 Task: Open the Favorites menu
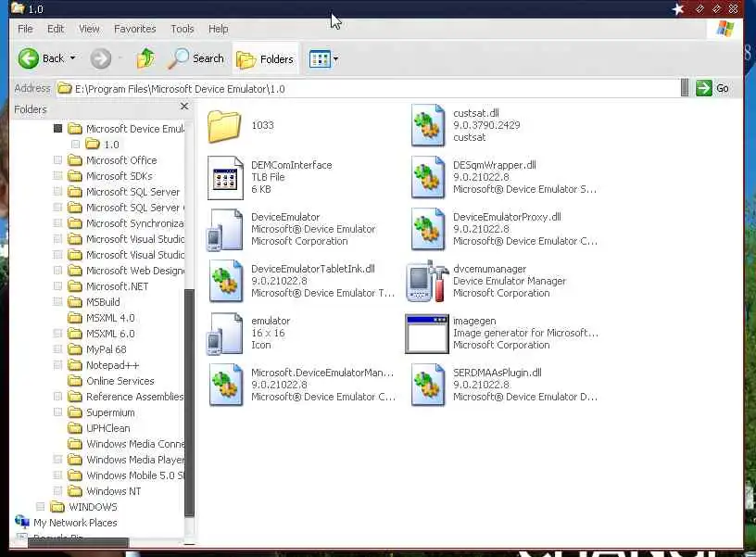click(x=135, y=29)
